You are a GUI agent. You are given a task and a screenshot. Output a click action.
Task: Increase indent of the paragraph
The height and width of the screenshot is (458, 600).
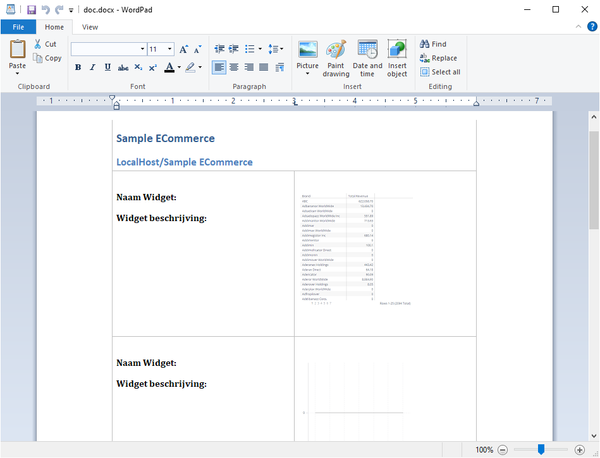234,48
